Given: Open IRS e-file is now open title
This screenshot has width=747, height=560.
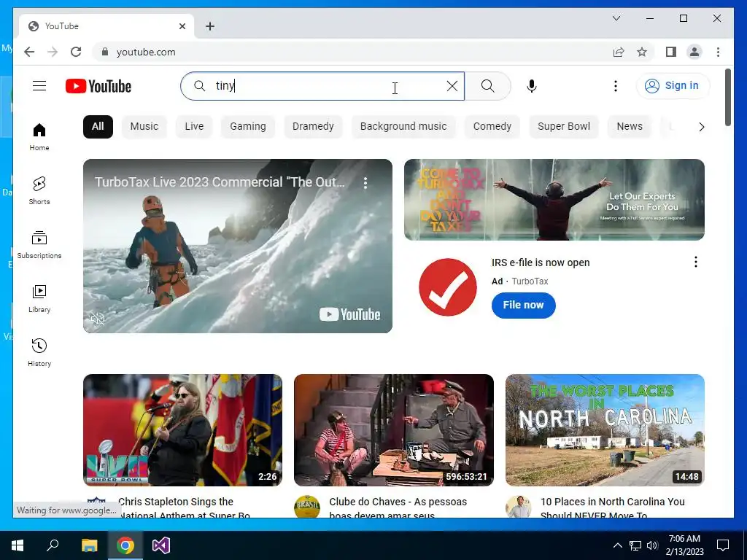Looking at the screenshot, I should [x=541, y=262].
